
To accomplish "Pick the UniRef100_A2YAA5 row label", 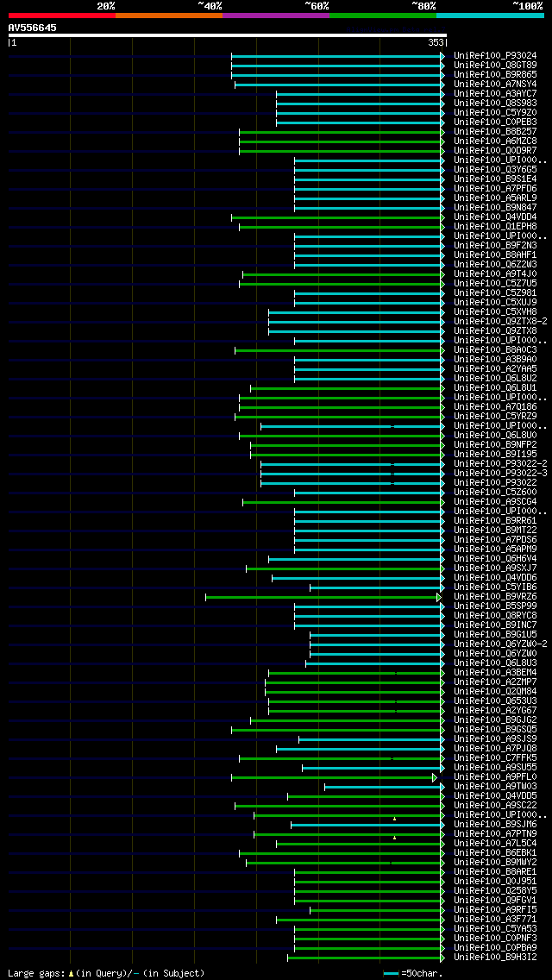I will pos(495,368).
